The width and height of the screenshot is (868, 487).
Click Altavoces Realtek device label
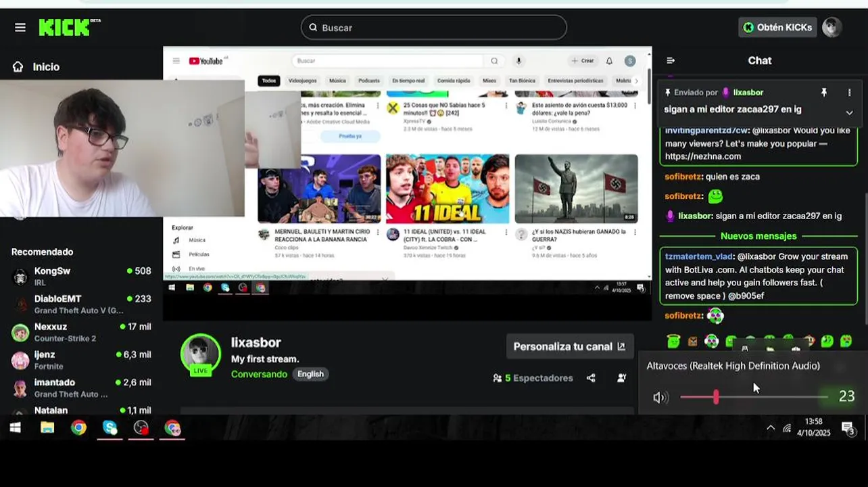pyautogui.click(x=733, y=366)
